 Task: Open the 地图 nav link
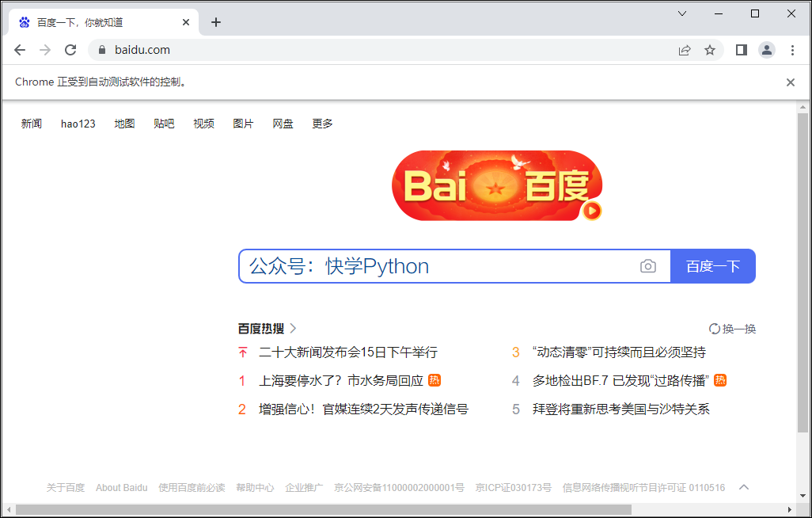[124, 124]
